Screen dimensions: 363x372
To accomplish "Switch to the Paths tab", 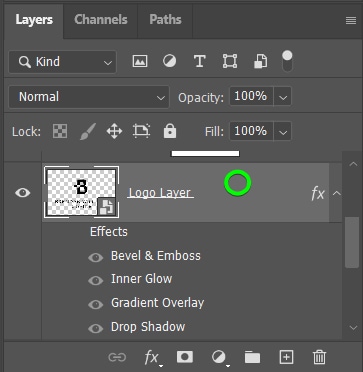I will click(x=165, y=20).
